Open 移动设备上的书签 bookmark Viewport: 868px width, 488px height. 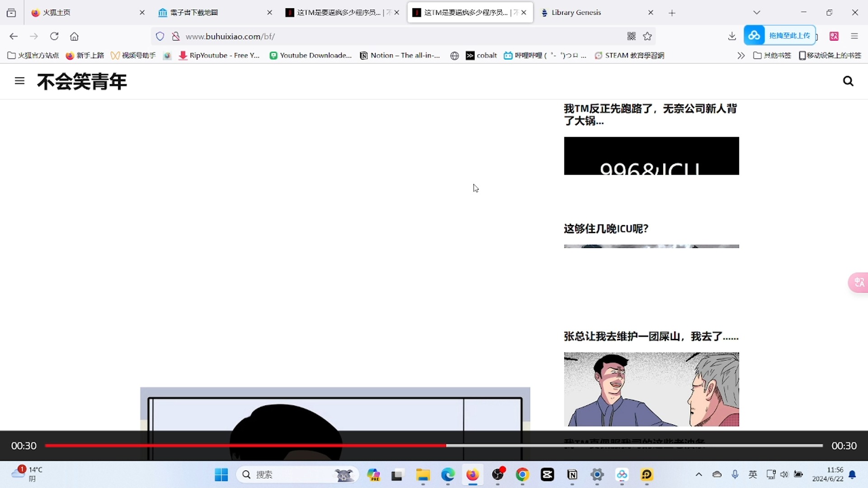click(830, 56)
